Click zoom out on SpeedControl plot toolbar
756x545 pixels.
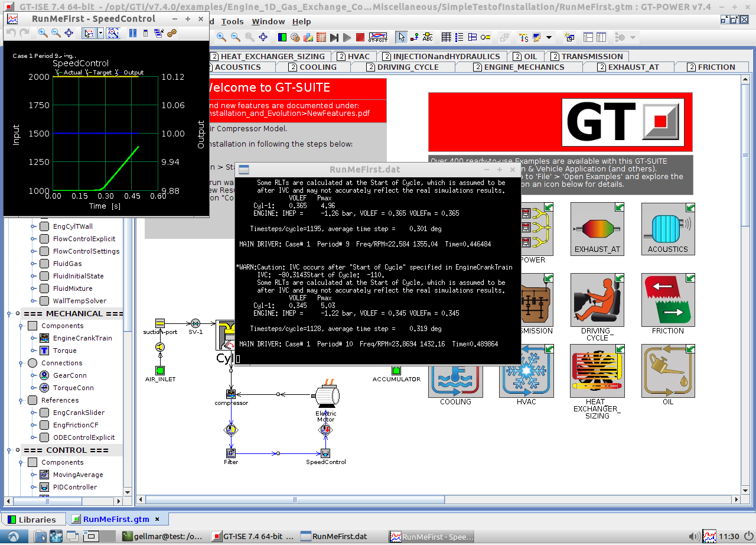coord(56,33)
